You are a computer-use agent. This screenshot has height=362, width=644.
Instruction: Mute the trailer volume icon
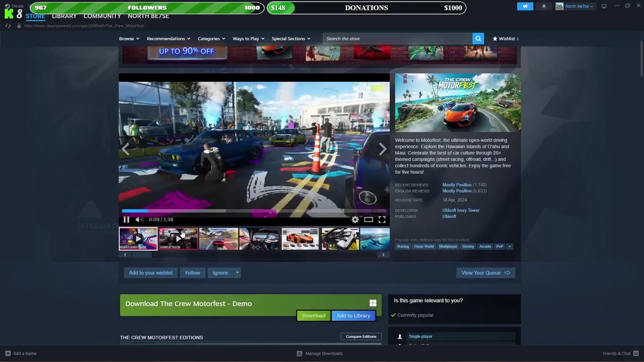pyautogui.click(x=139, y=220)
